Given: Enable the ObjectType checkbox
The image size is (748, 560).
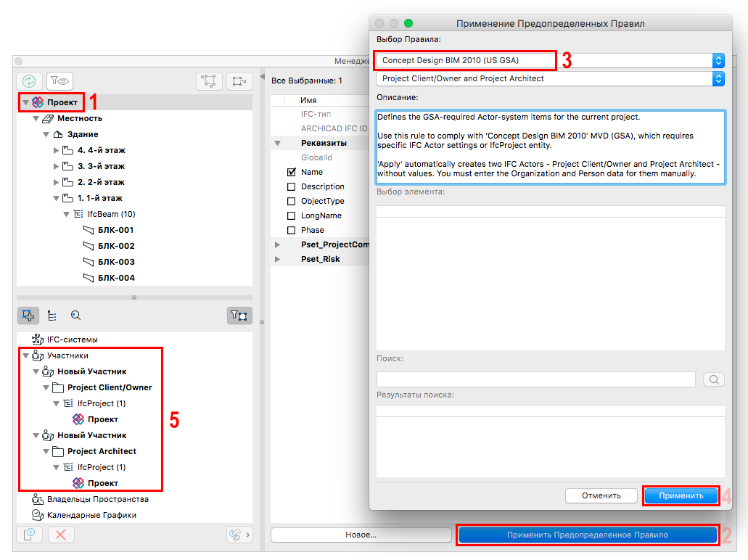Looking at the screenshot, I should [292, 201].
